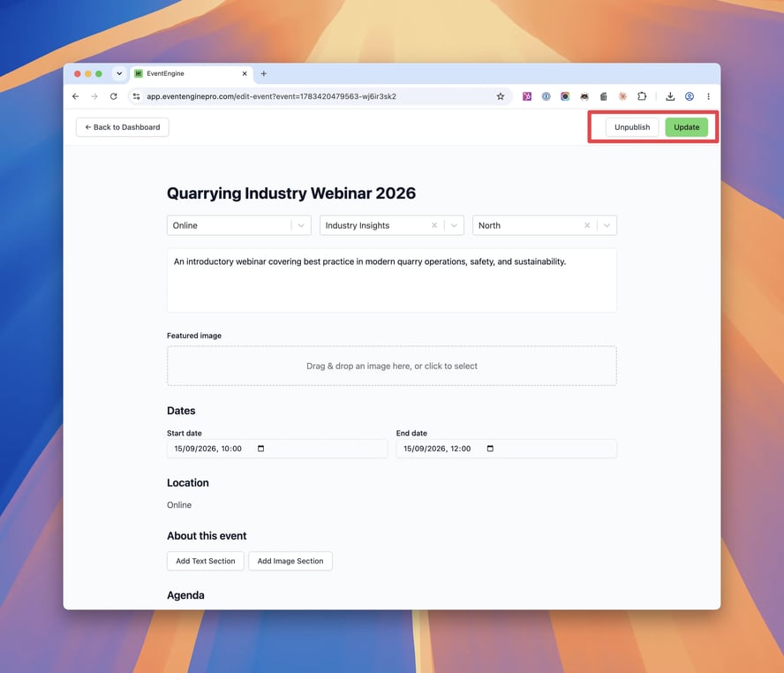Click the Online location text

[x=179, y=505]
